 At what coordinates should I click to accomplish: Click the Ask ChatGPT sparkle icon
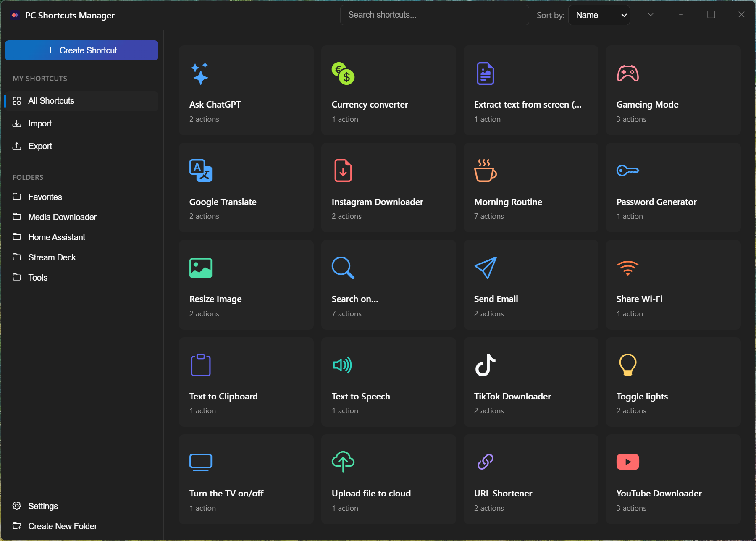[200, 74]
